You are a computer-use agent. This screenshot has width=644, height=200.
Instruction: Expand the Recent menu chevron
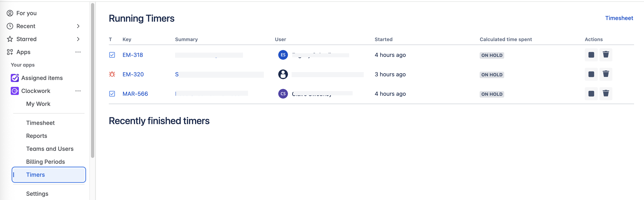pos(78,26)
